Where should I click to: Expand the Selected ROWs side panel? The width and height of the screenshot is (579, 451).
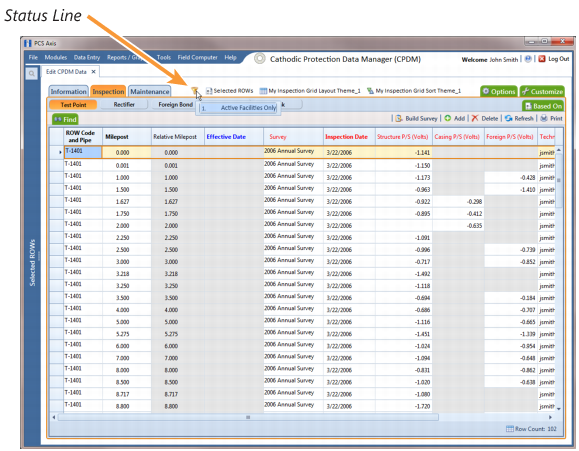coord(32,262)
